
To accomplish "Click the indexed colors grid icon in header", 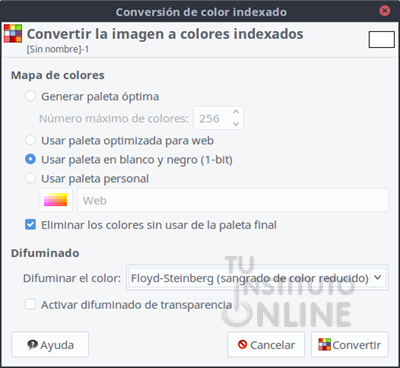I will [x=13, y=33].
